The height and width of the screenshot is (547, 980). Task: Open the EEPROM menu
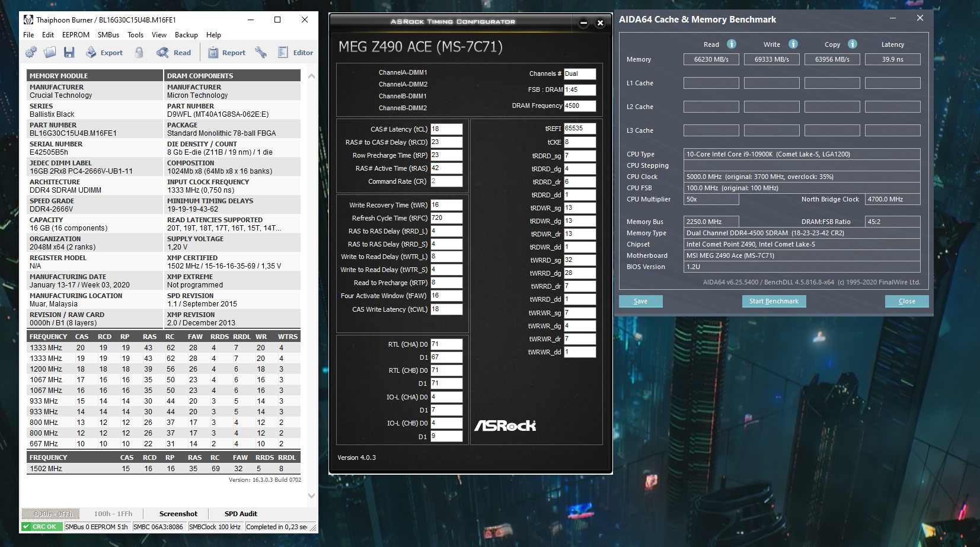point(76,35)
